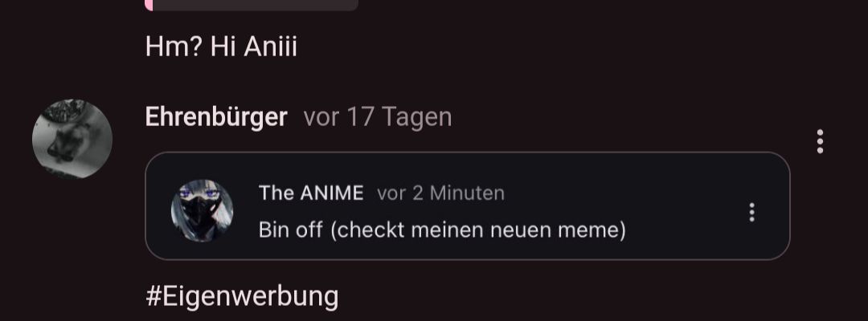Viewport: 868px width, 321px height.
Task: Select the 'Hm? Hi Aniii' comment text
Action: pyautogui.click(x=222, y=47)
